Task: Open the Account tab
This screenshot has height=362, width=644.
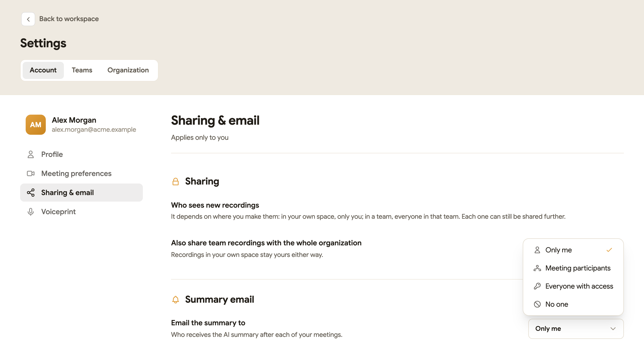Action: tap(43, 70)
